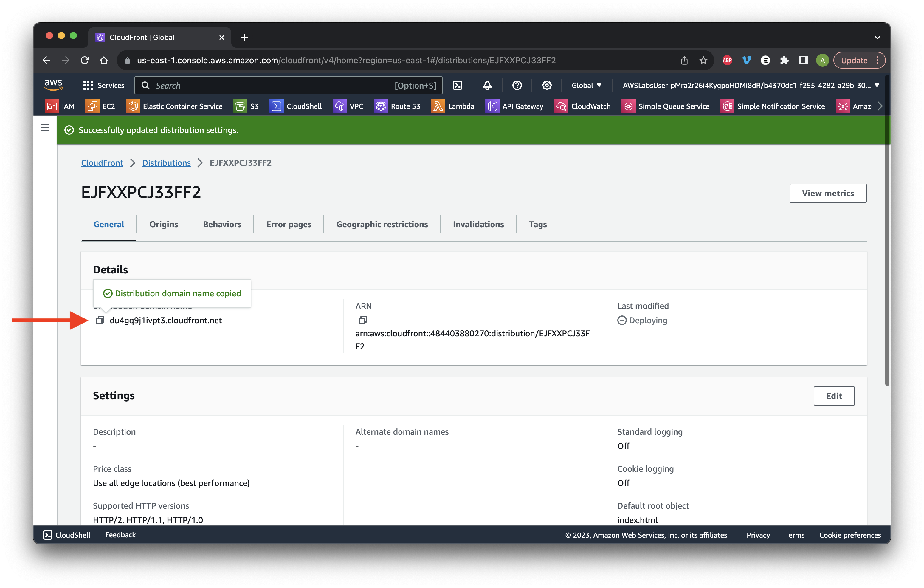The height and width of the screenshot is (588, 924).
Task: Open the Global region dropdown
Action: pyautogui.click(x=586, y=85)
